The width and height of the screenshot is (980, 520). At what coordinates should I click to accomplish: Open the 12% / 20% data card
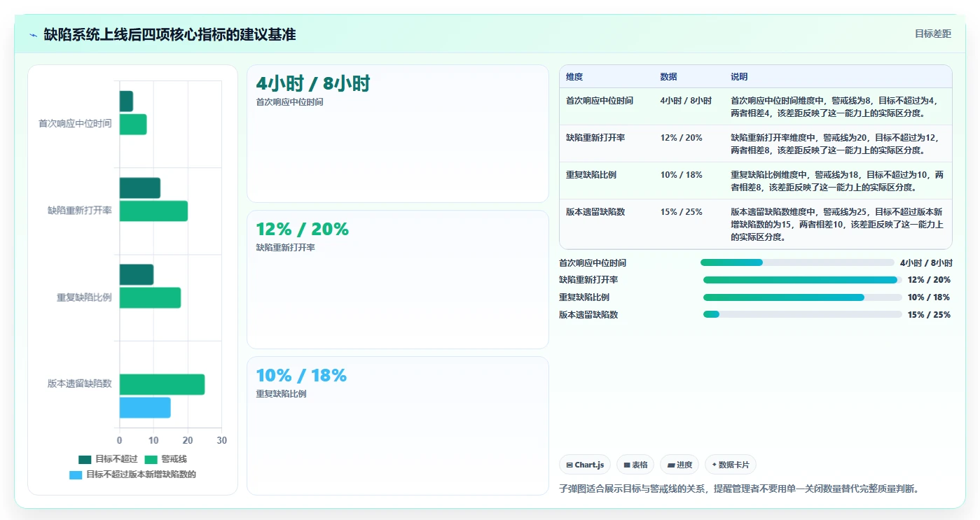(398, 279)
